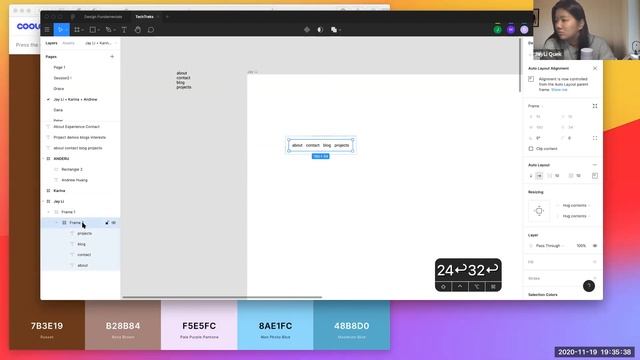Viewport: 640px width, 360px height.
Task: Add a fill with plus button
Action: tap(595, 262)
